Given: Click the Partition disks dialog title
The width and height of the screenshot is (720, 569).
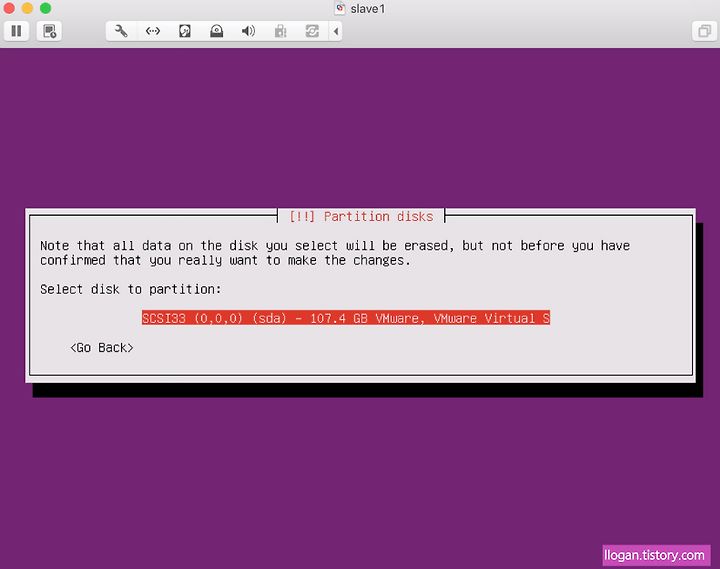Looking at the screenshot, I should 361,216.
